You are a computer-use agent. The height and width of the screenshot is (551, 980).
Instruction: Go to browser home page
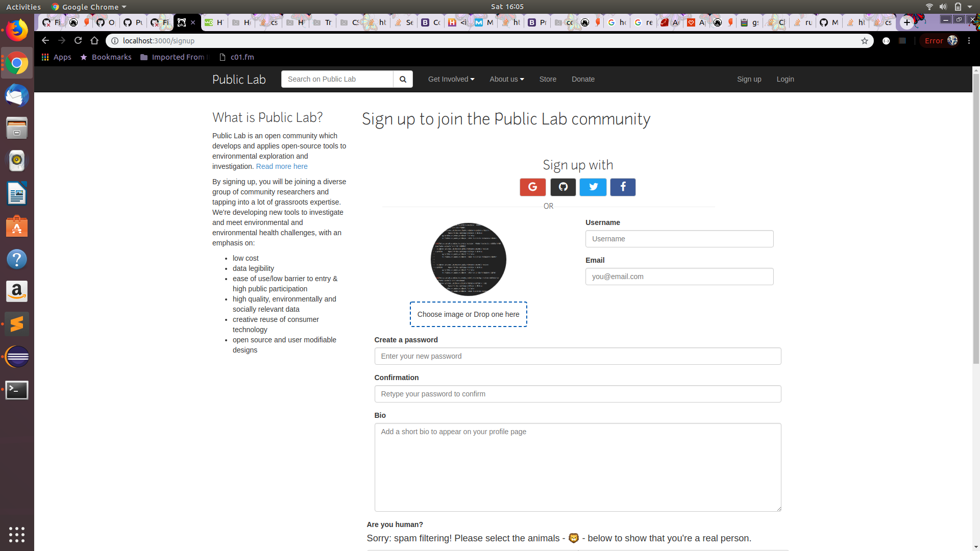pos(94,40)
